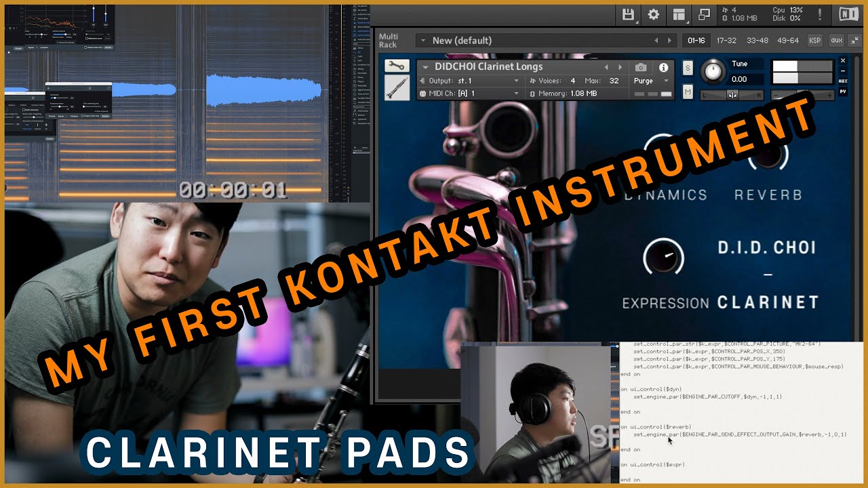Click the Voices 4 readout
This screenshot has width=868, height=488.
pyautogui.click(x=553, y=81)
